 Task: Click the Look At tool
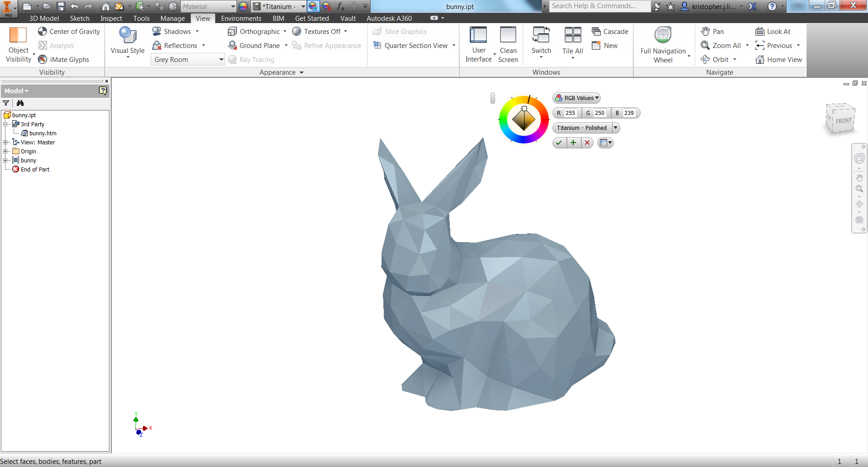coord(773,31)
